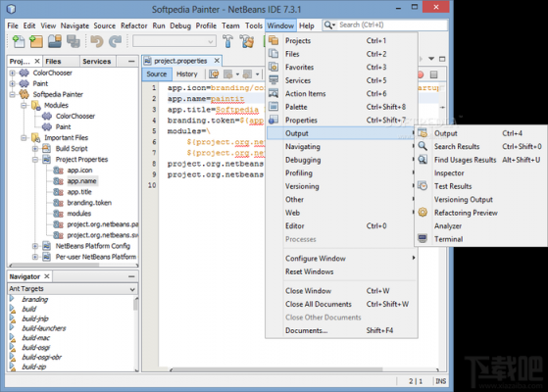Switch to the Files tab

pyautogui.click(x=54, y=61)
